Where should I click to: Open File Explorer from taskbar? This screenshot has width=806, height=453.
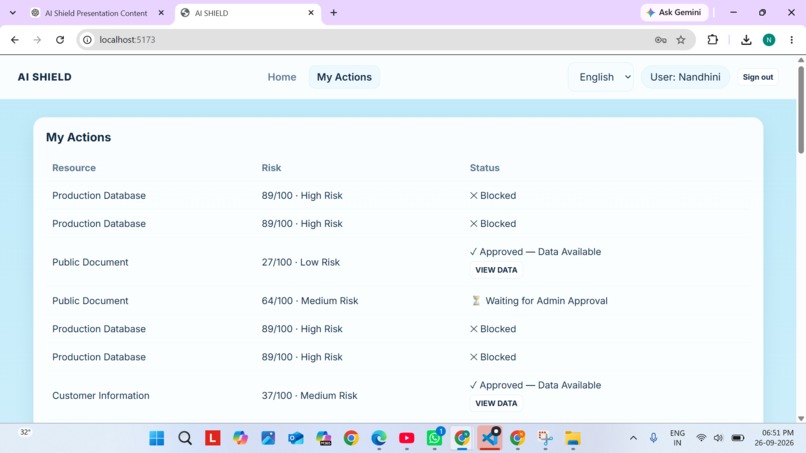(x=573, y=438)
